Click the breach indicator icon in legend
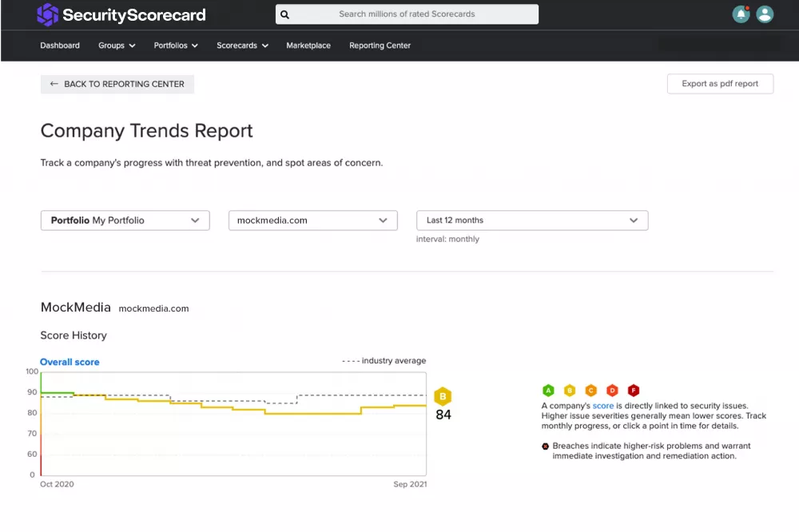 tap(545, 447)
